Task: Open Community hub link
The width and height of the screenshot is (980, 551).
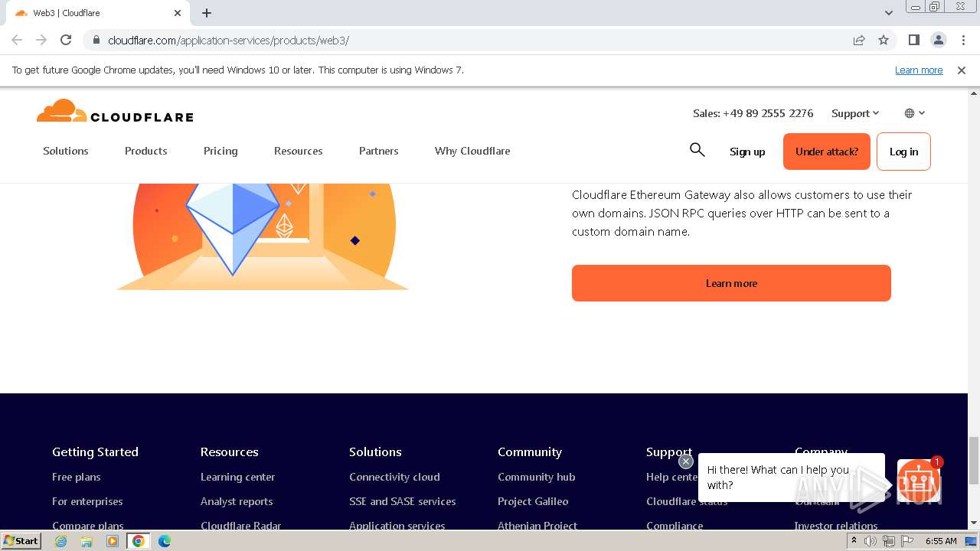Action: pos(537,477)
